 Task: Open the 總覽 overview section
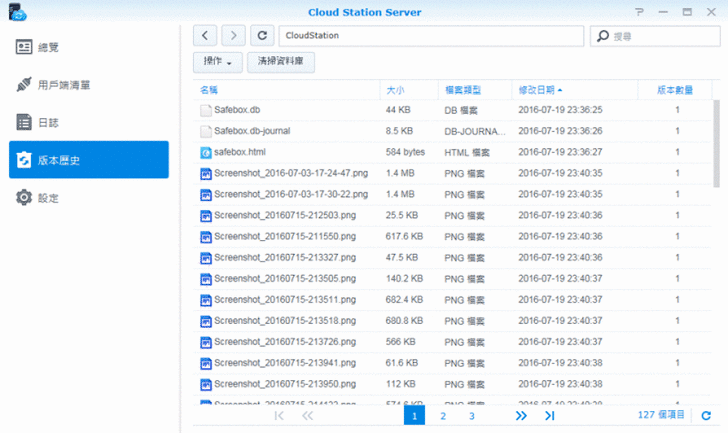(48, 47)
